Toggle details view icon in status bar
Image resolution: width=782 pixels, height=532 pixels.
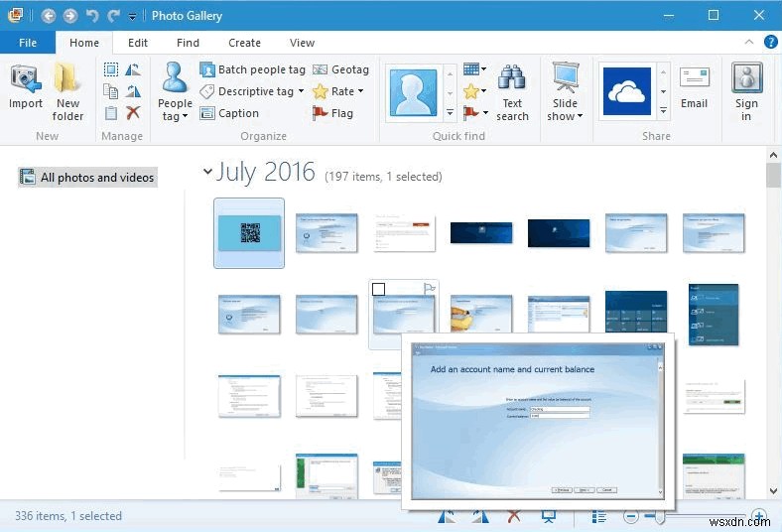click(x=599, y=517)
